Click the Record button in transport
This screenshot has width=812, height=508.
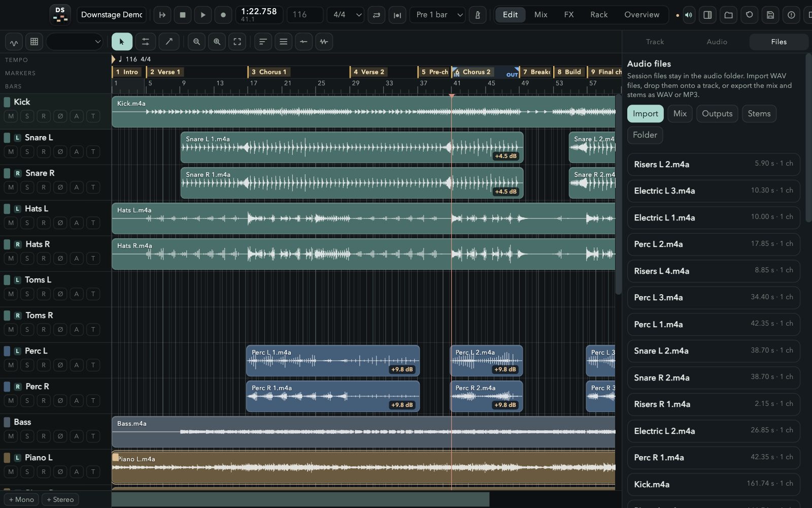point(223,15)
